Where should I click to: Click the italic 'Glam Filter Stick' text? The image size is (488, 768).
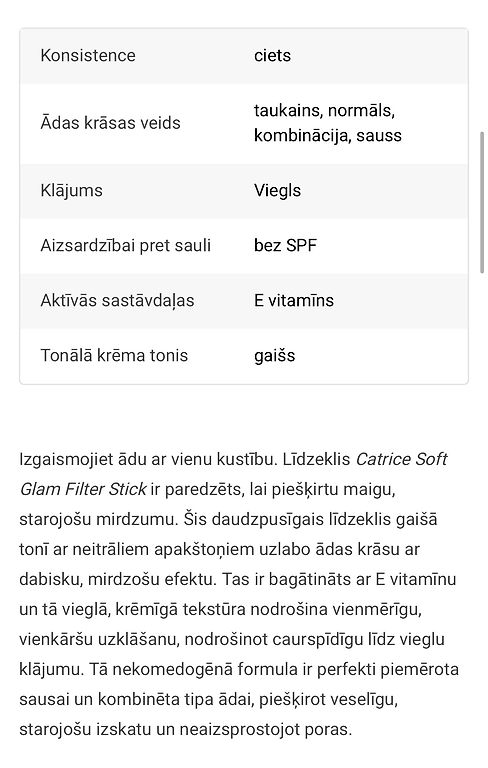[83, 489]
